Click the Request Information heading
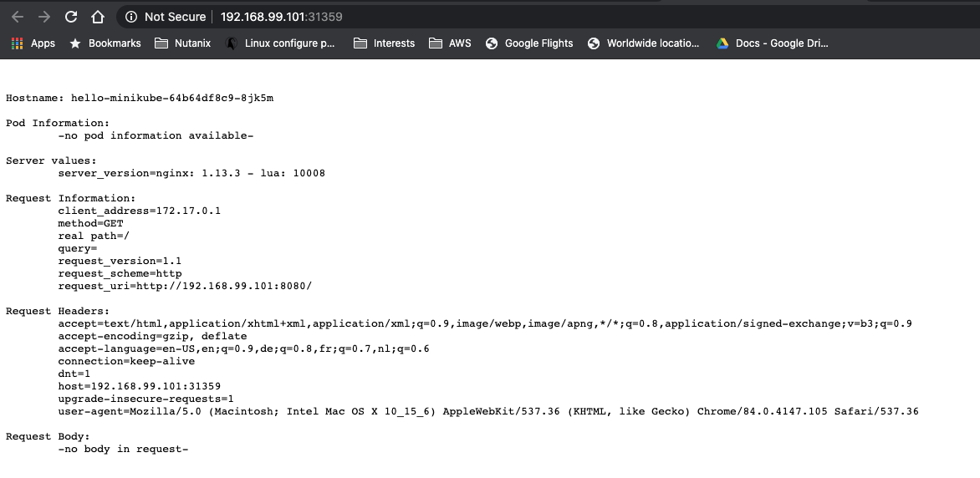The height and width of the screenshot is (478, 980). (x=70, y=198)
